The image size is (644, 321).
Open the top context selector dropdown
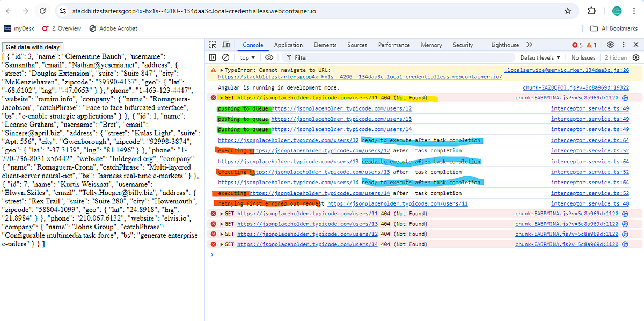pyautogui.click(x=248, y=57)
